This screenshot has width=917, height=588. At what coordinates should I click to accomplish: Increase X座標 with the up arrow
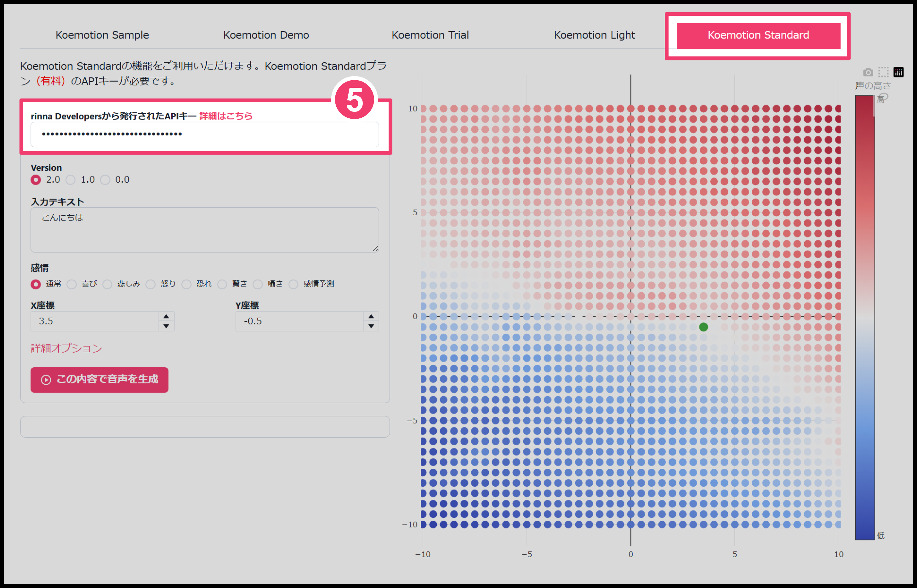click(x=166, y=317)
